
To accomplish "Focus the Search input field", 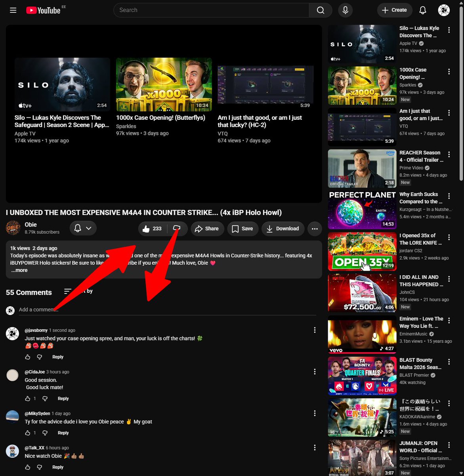I will click(211, 10).
